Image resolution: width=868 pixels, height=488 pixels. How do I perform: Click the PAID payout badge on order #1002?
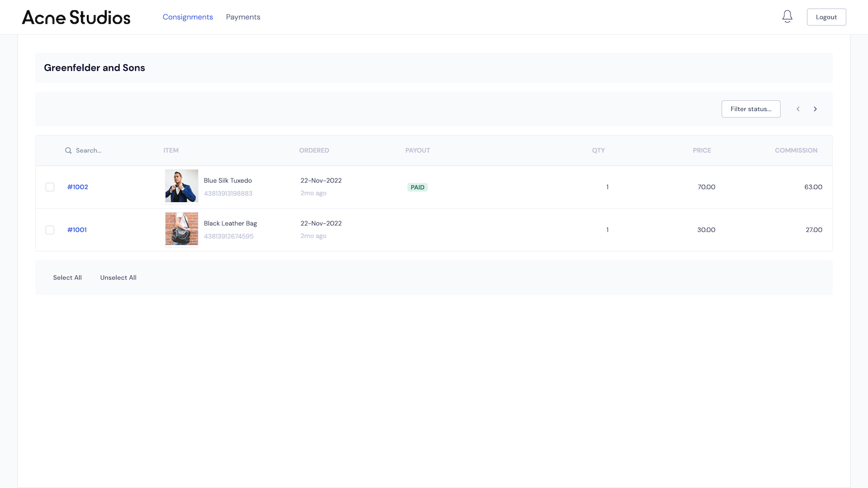pyautogui.click(x=417, y=187)
